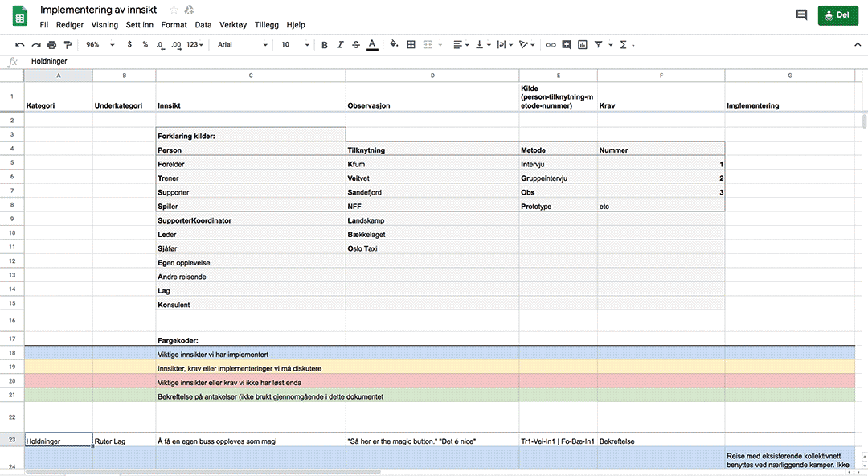Open the Arial font dropdown
This screenshot has width=868, height=476.
tap(243, 45)
